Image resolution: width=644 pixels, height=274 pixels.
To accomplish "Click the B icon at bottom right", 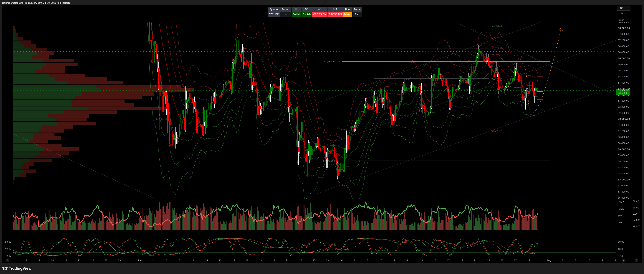I will 637,260.
